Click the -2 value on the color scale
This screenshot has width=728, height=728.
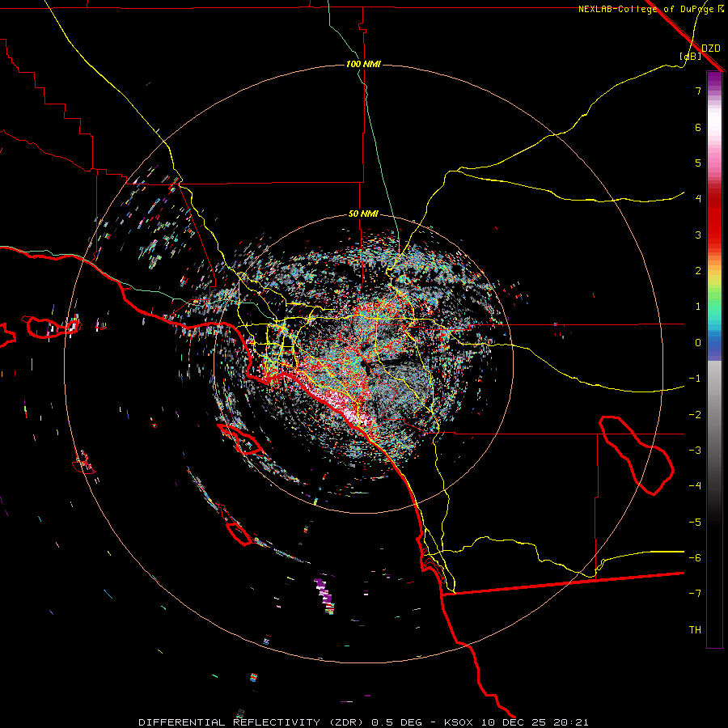[x=695, y=415]
